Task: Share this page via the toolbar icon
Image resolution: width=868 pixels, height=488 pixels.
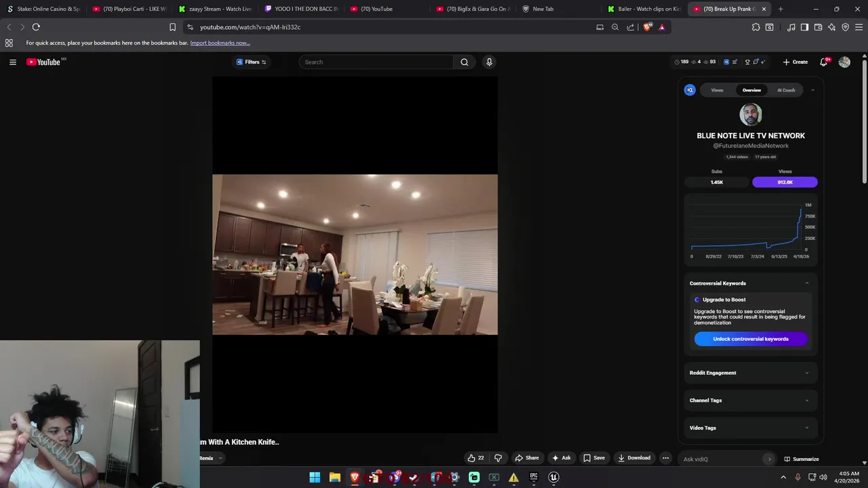Action: coord(631,27)
